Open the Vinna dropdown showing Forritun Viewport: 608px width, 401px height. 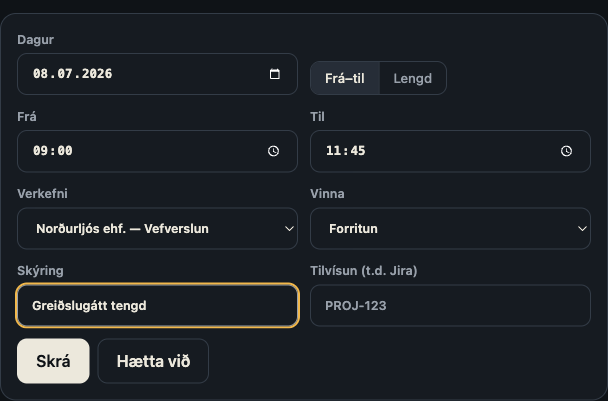click(x=450, y=228)
